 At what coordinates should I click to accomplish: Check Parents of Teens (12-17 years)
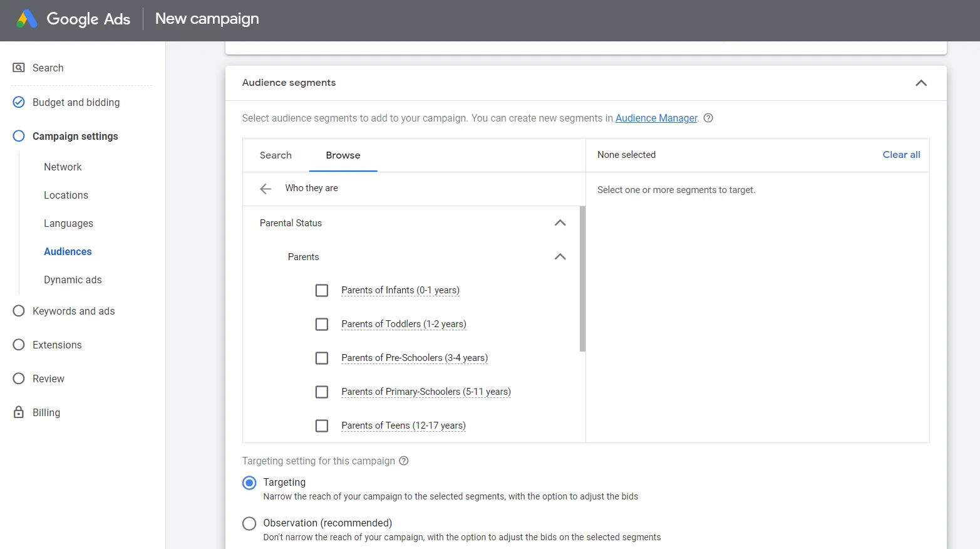click(x=322, y=426)
